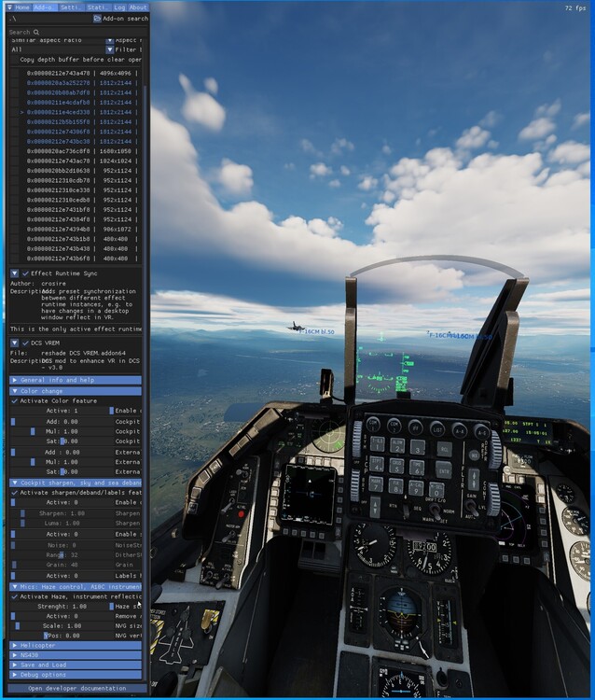Push the IFF button on cockpit ICP
Viewport: 595px width, 700px height.
coord(415,427)
